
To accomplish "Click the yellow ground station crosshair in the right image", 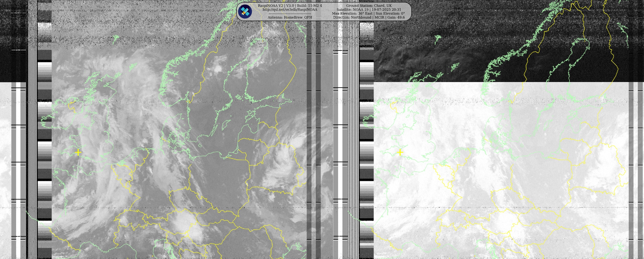I will tap(400, 152).
